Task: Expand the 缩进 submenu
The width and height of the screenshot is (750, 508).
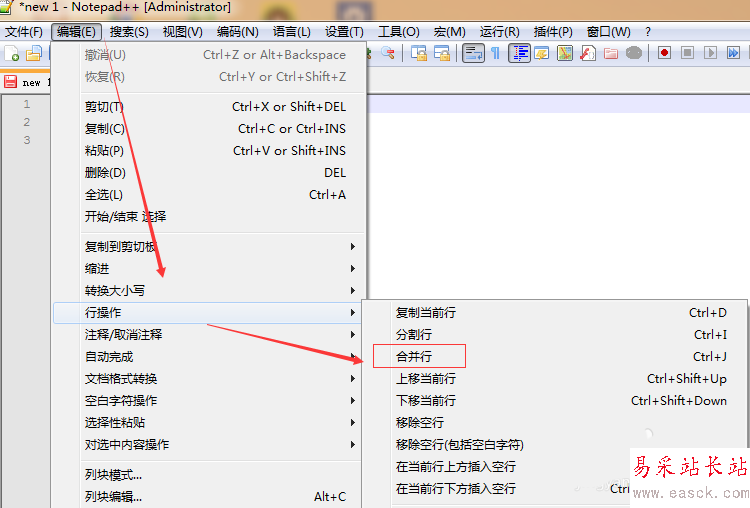Action: pos(209,268)
